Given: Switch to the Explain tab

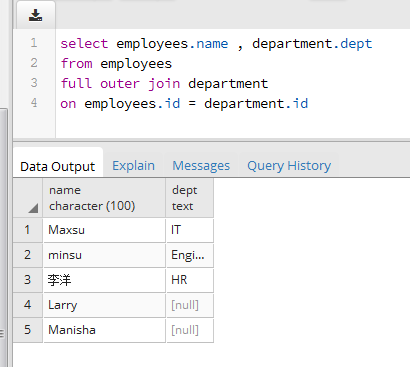Looking at the screenshot, I should pos(133,166).
